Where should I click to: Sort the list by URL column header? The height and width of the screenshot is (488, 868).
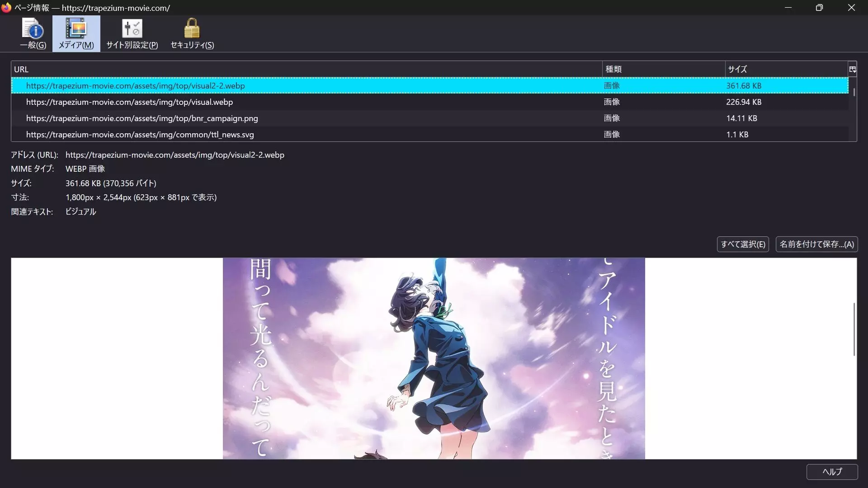tap(307, 69)
